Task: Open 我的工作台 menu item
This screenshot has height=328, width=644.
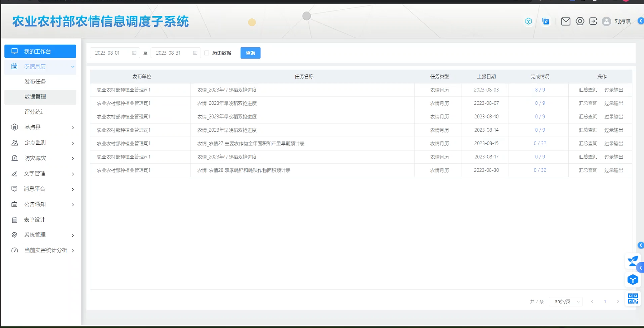Action: pyautogui.click(x=40, y=51)
